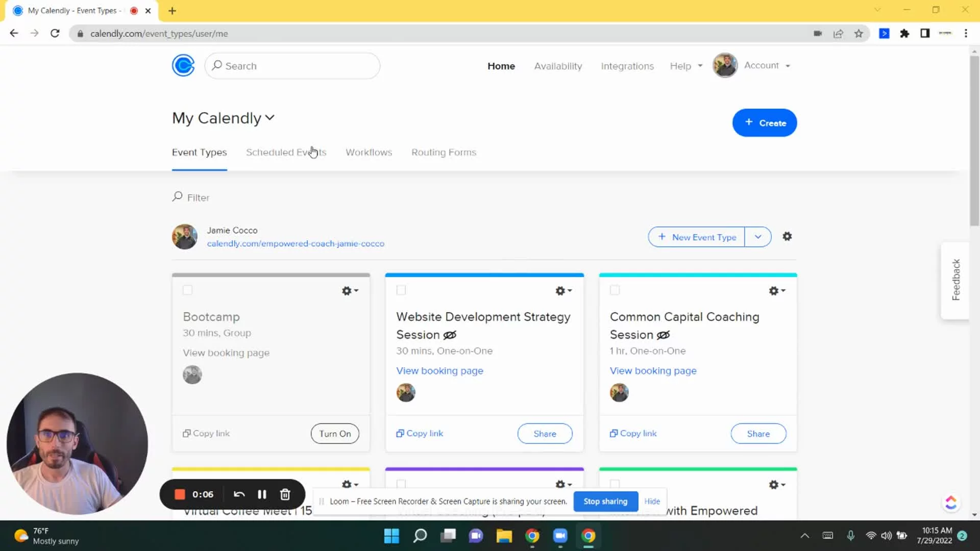Viewport: 980px width, 551px height.
Task: Go back in browser history
Action: pyautogui.click(x=14, y=34)
